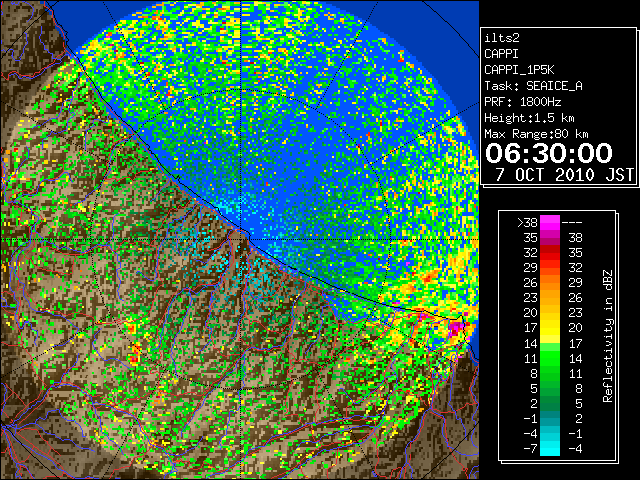
Task: Select the 'Task: SEAICE_A' line
Action: tap(533, 86)
